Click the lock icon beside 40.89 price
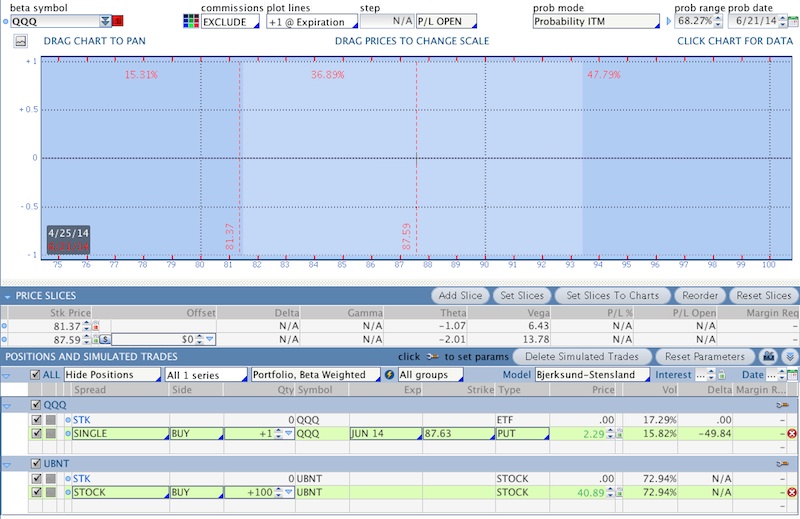 (619, 492)
